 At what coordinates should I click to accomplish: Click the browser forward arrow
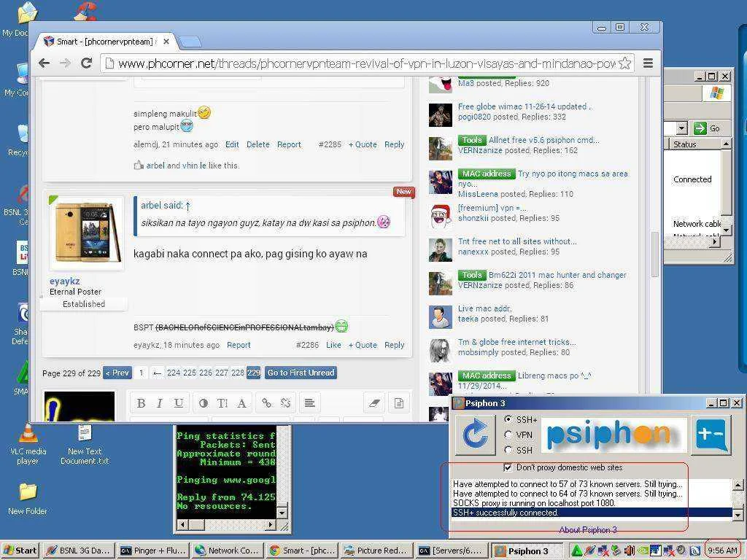65,63
